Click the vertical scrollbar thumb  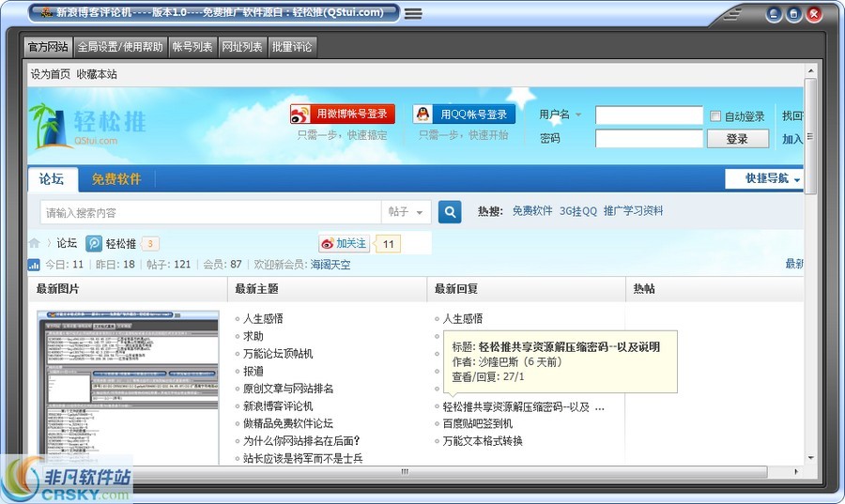[x=810, y=136]
